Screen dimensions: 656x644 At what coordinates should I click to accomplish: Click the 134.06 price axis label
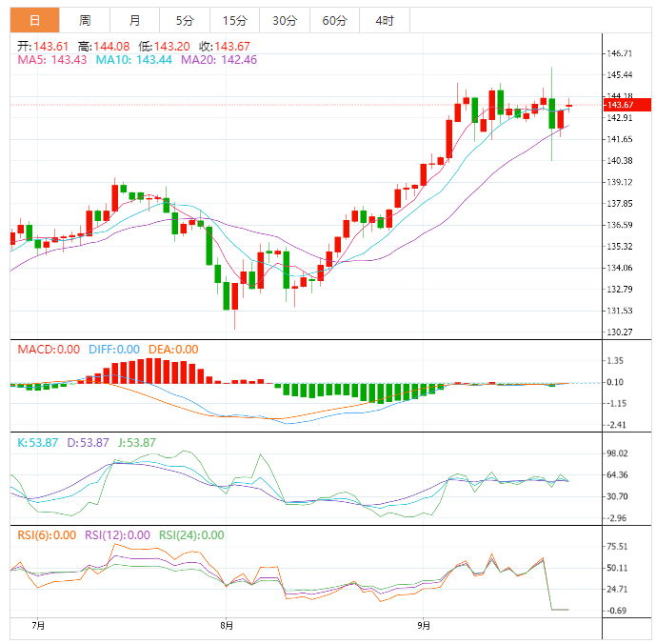tap(620, 268)
